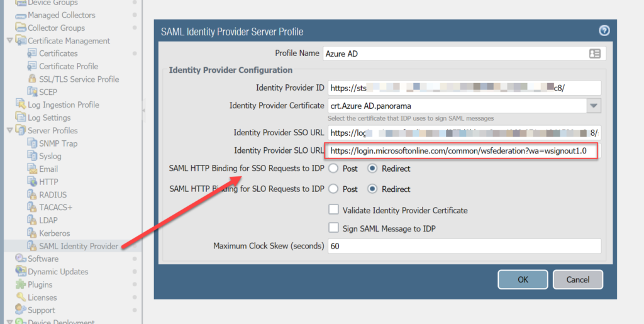Click the Log Ingestion Profile icon
This screenshot has width=644, height=324.
click(21, 104)
